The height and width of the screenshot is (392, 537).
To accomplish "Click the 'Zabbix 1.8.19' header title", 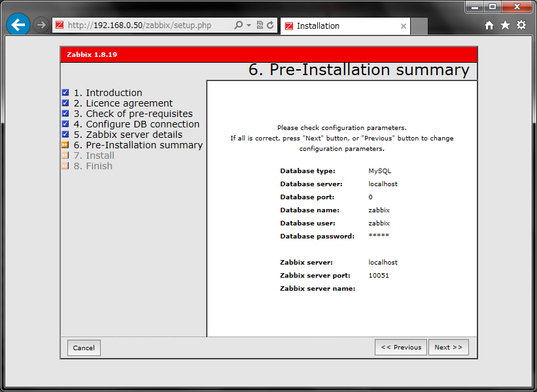I will pos(92,54).
